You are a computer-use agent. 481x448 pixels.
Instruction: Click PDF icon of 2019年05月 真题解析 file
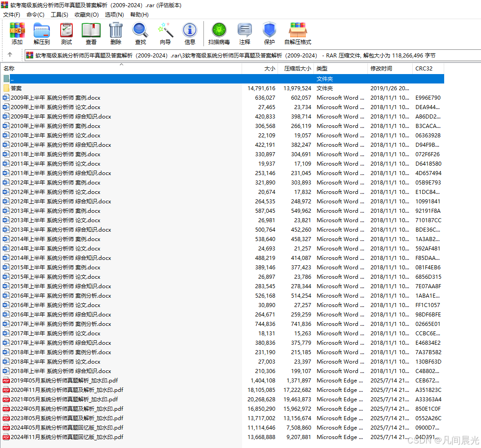pyautogui.click(x=6, y=381)
